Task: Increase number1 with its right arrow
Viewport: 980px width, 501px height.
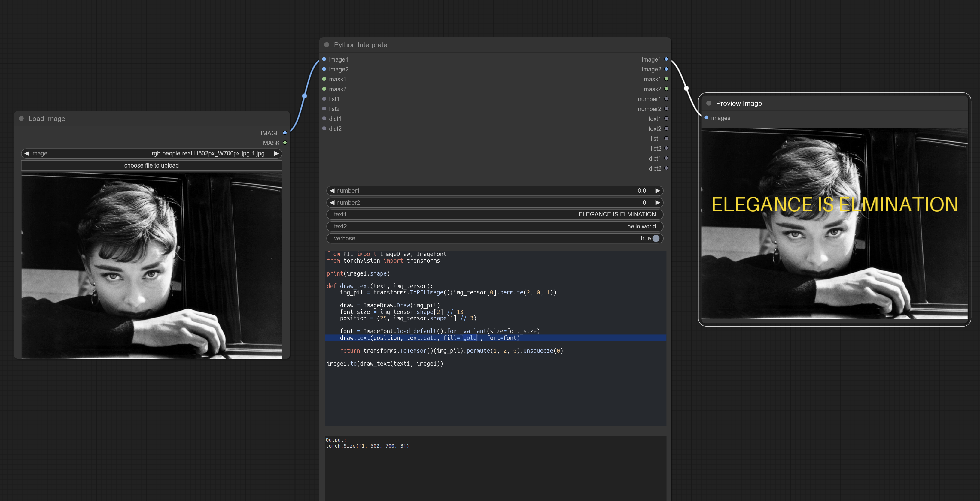Action: [657, 191]
